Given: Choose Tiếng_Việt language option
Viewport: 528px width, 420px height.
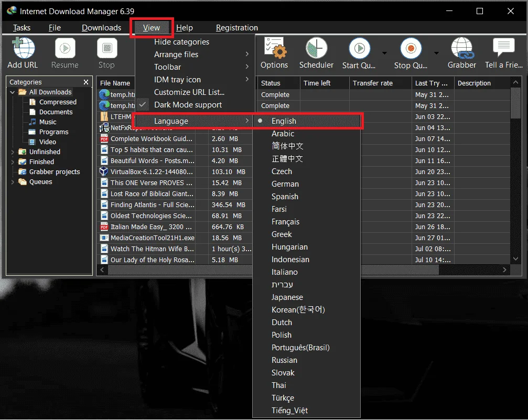Looking at the screenshot, I should pyautogui.click(x=289, y=410).
